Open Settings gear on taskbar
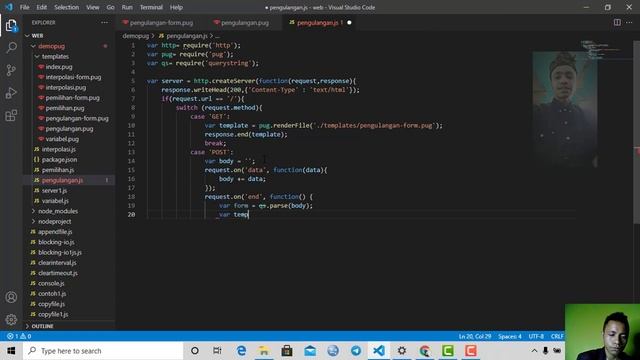This screenshot has width=640, height=360. coord(402,351)
